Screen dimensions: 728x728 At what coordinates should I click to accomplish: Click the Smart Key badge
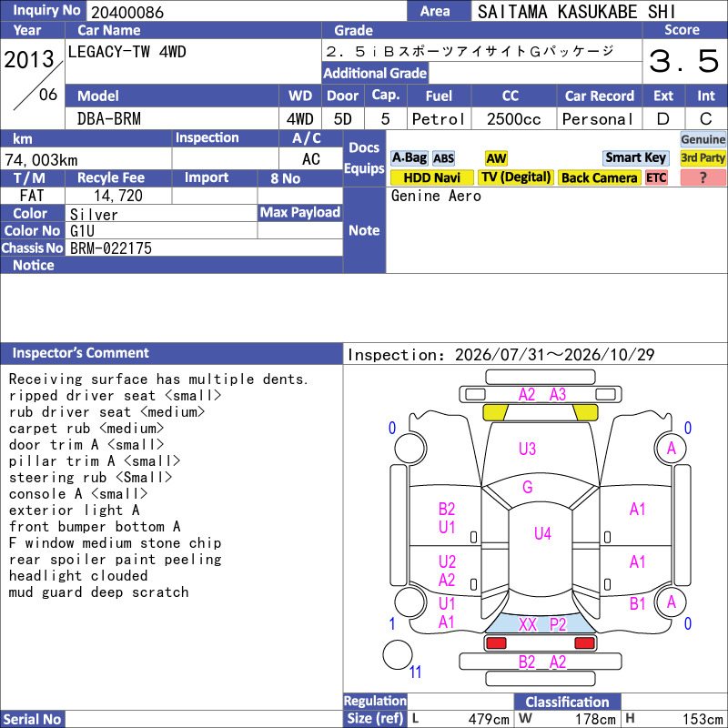pyautogui.click(x=635, y=157)
